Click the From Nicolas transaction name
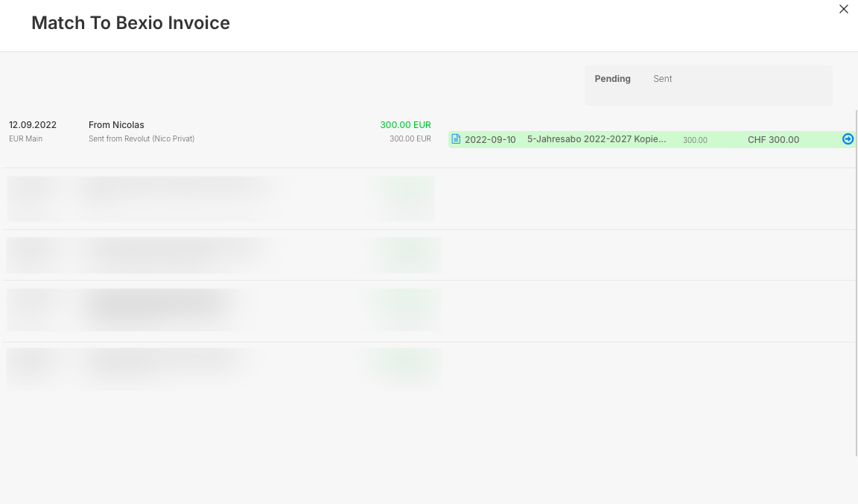The height and width of the screenshot is (504, 858). click(x=116, y=125)
